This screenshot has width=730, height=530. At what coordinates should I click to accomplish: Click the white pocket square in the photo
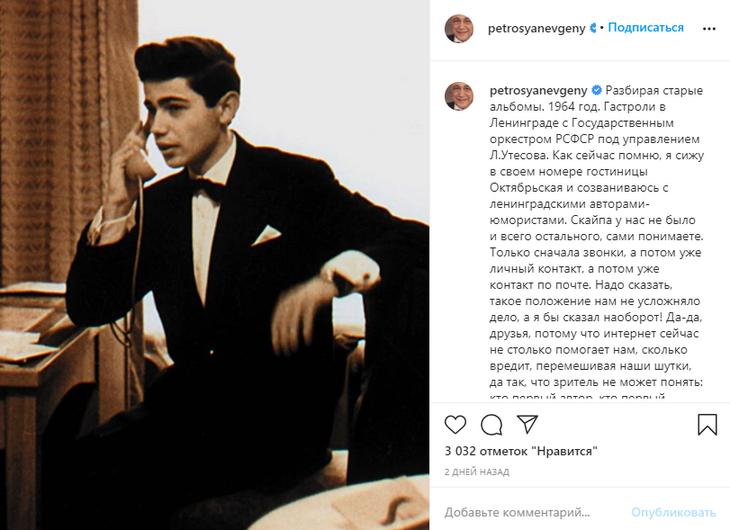point(266,235)
